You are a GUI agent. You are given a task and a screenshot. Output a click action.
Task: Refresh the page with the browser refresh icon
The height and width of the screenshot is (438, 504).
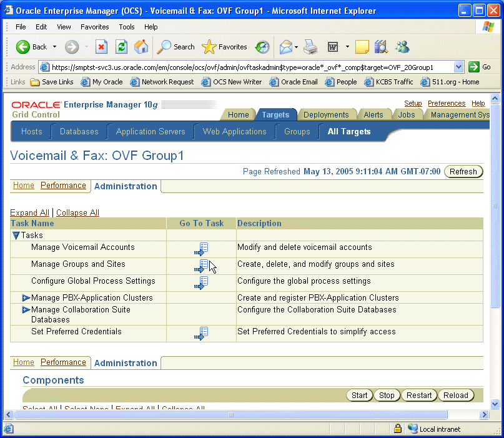coord(121,47)
